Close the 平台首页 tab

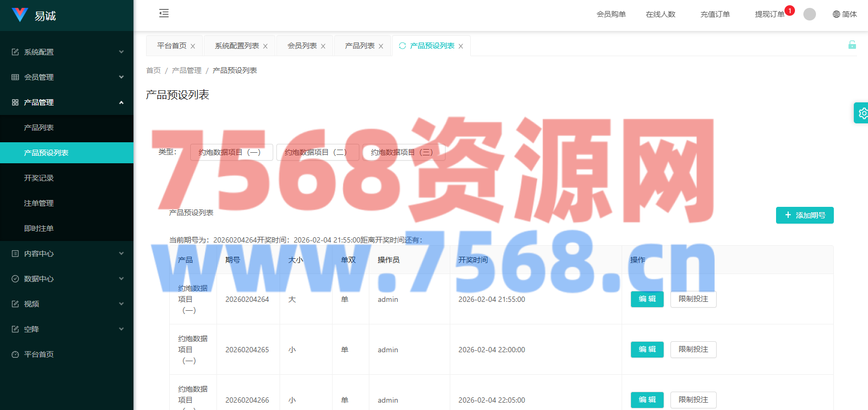coord(193,46)
